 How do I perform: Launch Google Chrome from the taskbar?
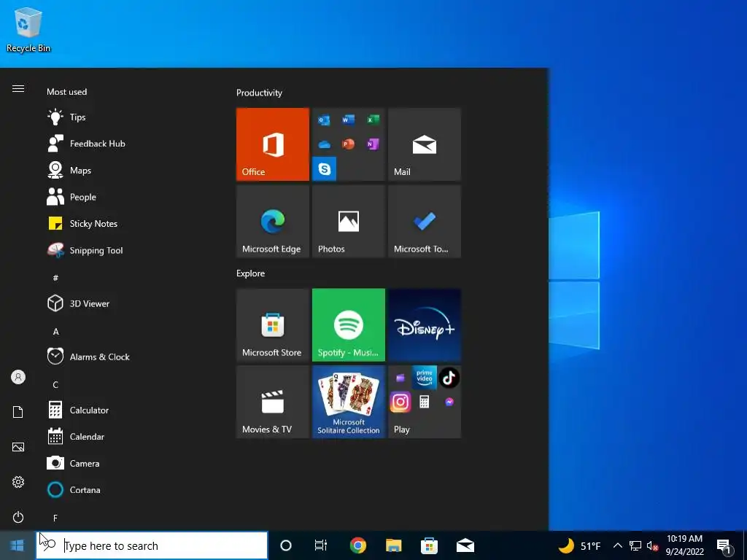pyautogui.click(x=357, y=545)
